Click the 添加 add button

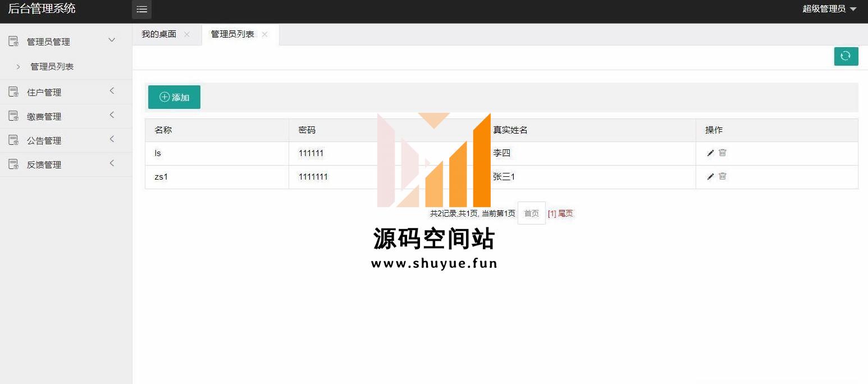[x=174, y=97]
